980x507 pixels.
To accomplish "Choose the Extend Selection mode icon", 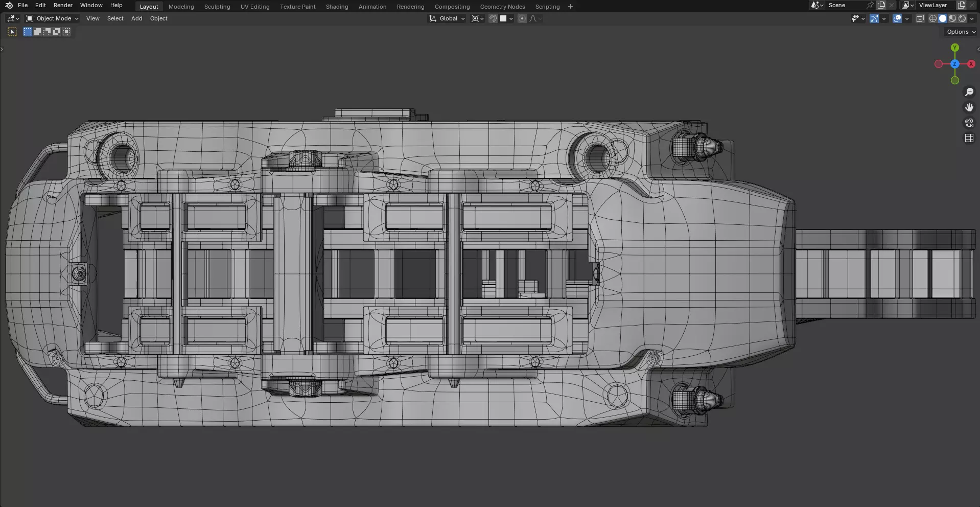I will pyautogui.click(x=37, y=32).
